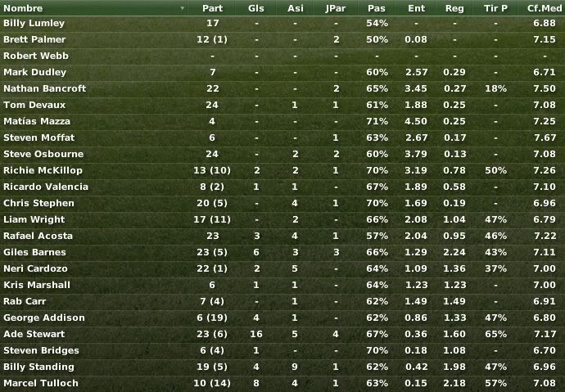Click Neri Cardozo's name
The width and height of the screenshot is (565, 392).
35,268
